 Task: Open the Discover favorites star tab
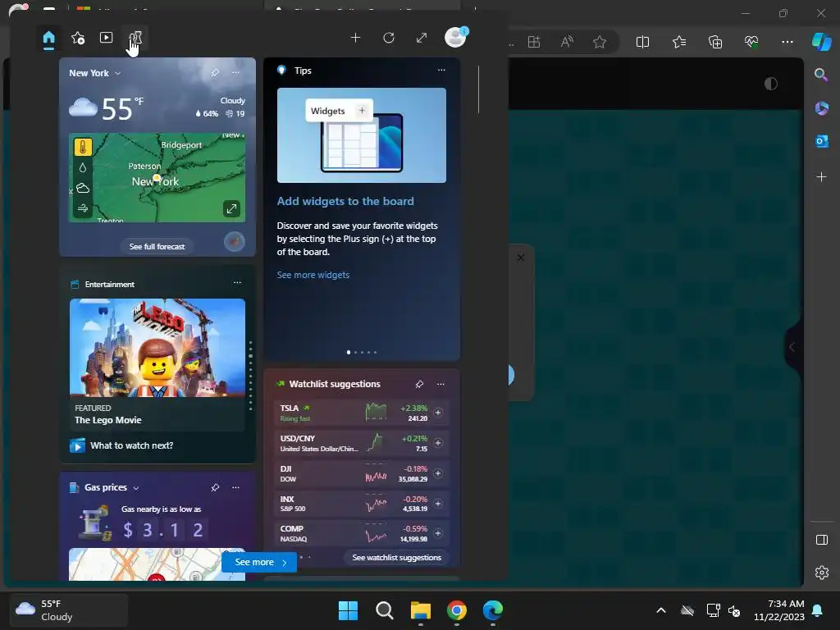click(78, 38)
